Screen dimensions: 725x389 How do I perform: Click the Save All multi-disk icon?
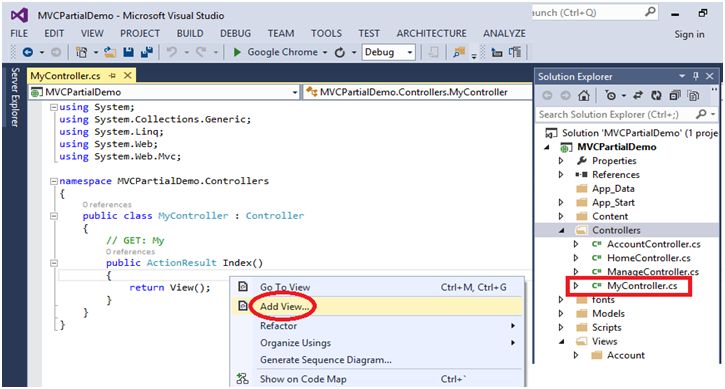point(147,52)
